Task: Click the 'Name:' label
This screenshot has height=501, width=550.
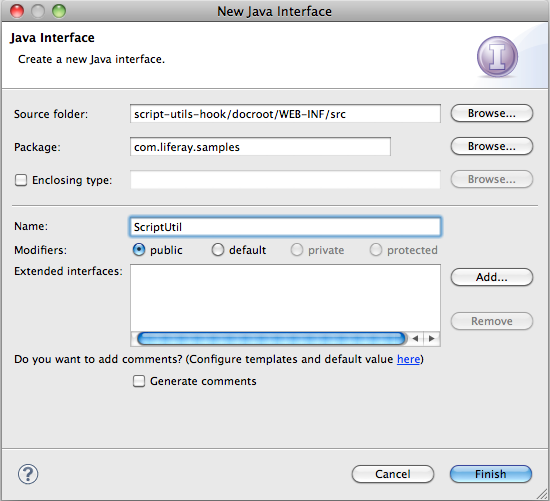Action: (31, 226)
